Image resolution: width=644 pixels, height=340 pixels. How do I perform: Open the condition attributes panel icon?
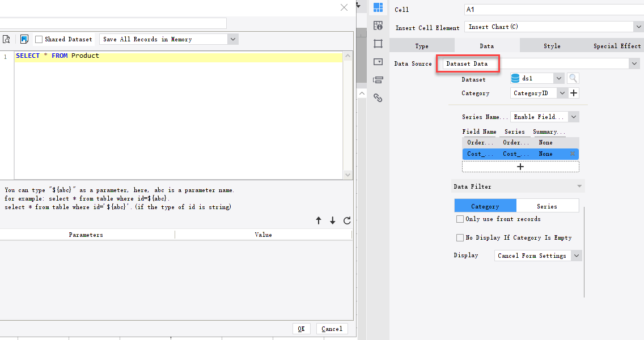pos(378,80)
